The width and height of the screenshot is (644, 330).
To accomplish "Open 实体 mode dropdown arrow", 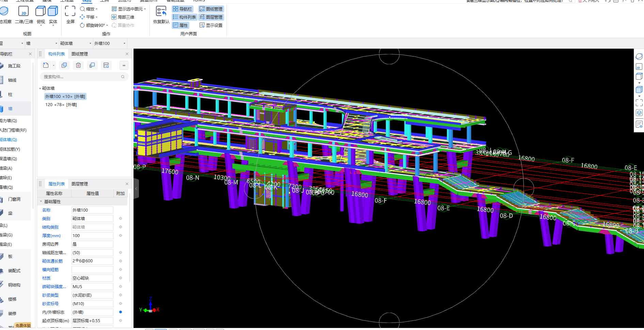I will click(x=53, y=26).
